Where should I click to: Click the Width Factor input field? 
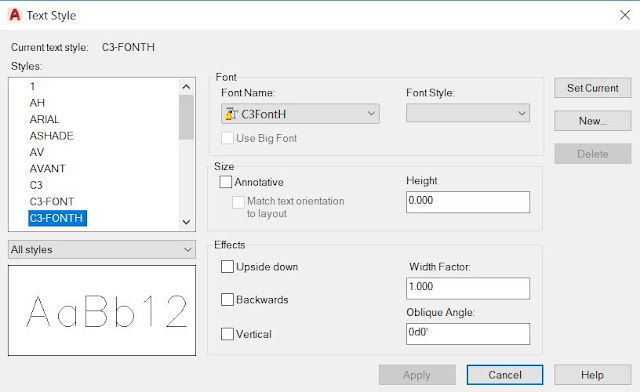pos(468,288)
